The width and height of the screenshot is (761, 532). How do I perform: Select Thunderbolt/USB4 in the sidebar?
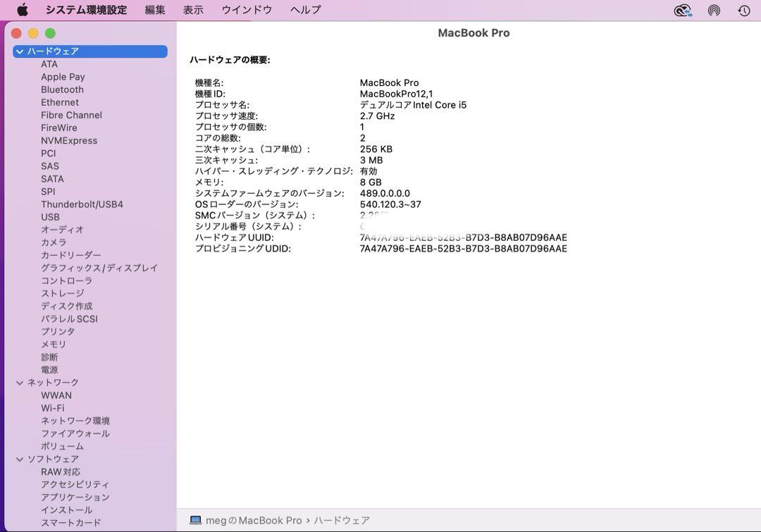(82, 204)
